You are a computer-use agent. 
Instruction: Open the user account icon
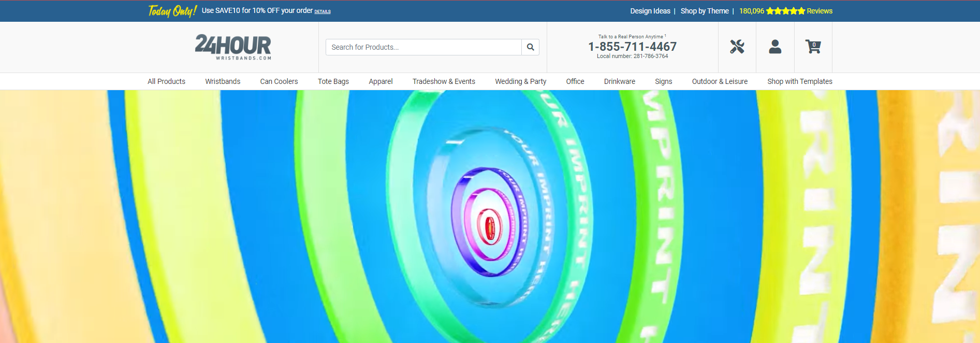tap(775, 47)
